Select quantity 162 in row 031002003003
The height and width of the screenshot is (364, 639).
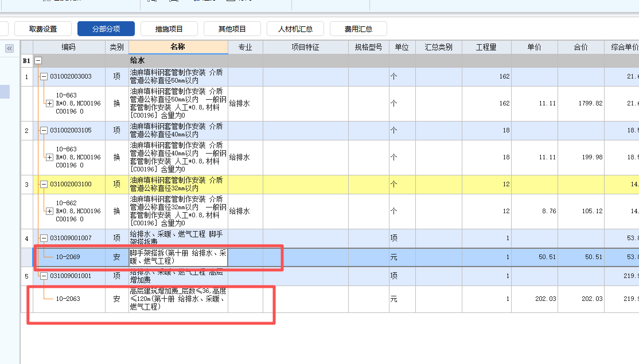(486, 76)
